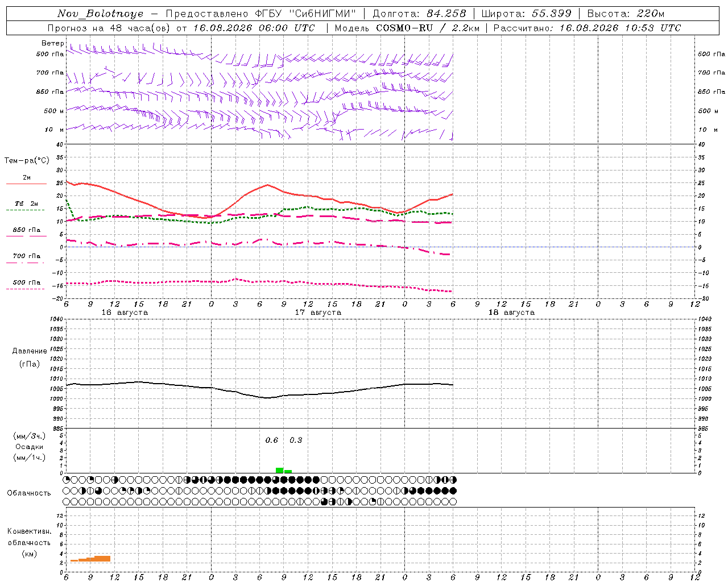Click the Давление pressure axis label
Viewport: 728px width, 582px height.
[x=30, y=351]
